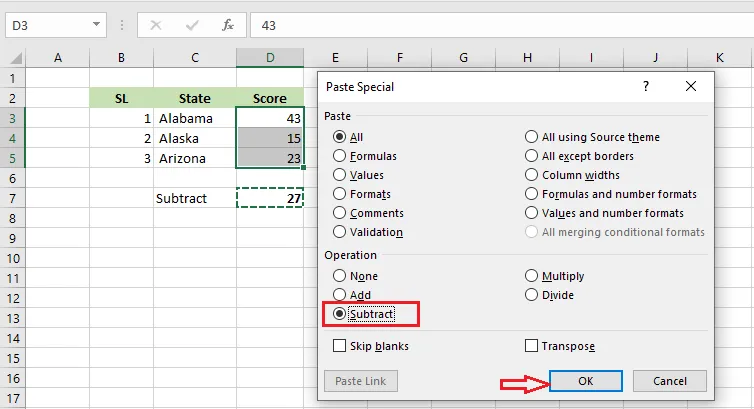Click the Subtract label cell in column C
Viewport: 754px width, 409px height.
click(x=195, y=198)
